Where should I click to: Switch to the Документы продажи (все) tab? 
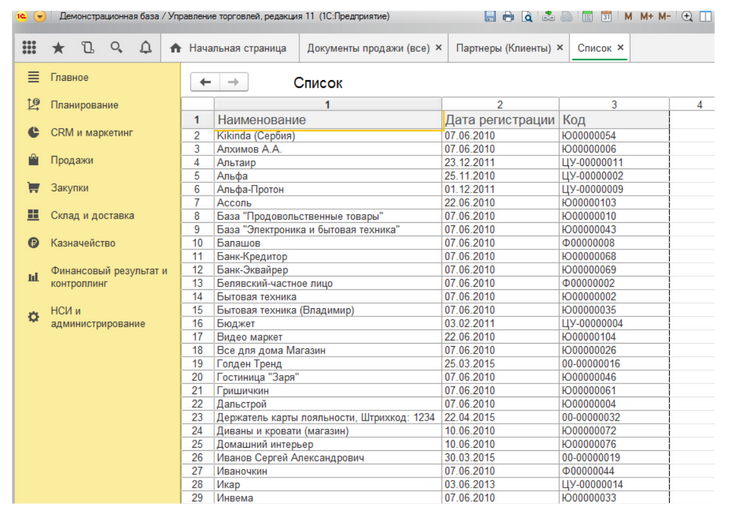367,48
